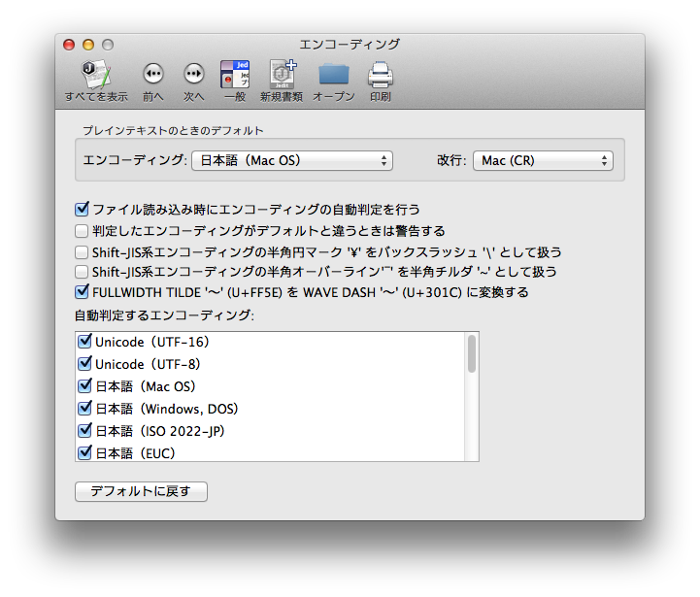Uncheck Unicode (UTF-16) in encoding list
Screen dimensions: 700x597
(84, 341)
